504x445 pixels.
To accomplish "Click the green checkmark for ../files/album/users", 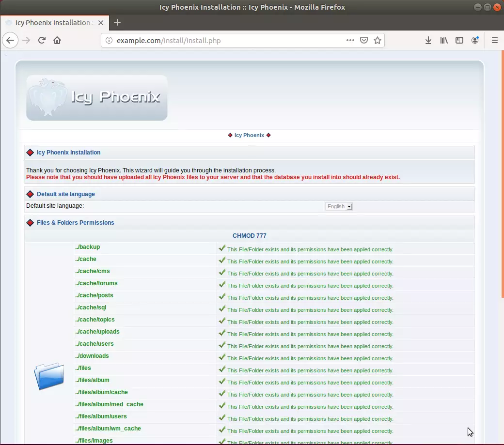I will (222, 417).
